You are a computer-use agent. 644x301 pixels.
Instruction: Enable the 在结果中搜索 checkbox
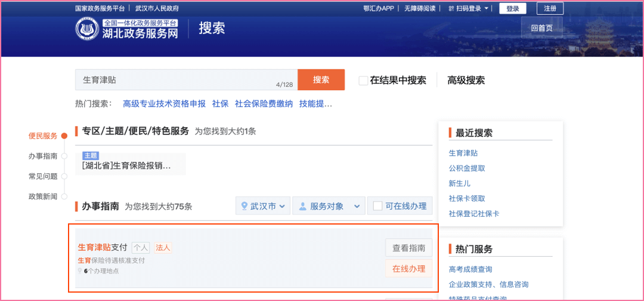pyautogui.click(x=363, y=81)
